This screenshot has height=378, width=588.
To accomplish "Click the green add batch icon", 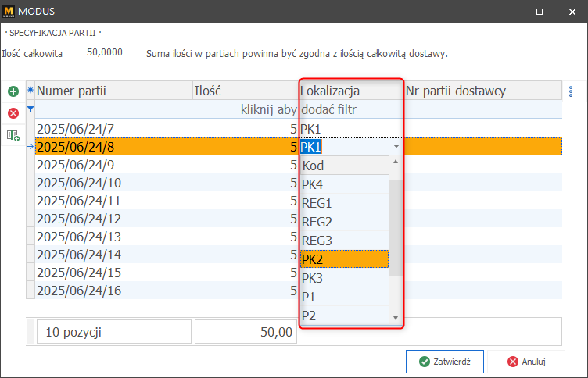I will (x=13, y=91).
